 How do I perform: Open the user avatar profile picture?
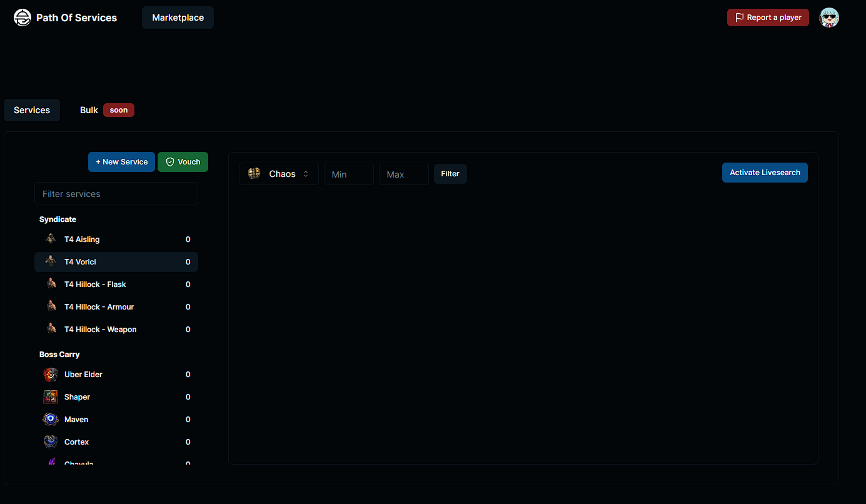coord(828,18)
